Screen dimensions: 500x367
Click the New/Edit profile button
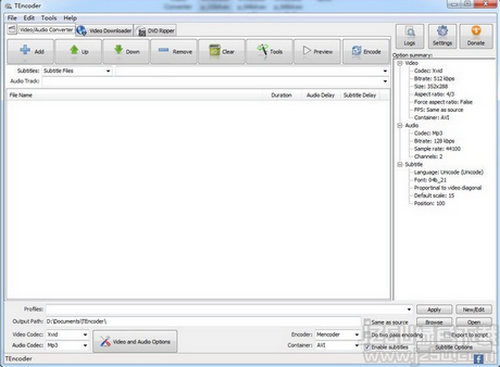click(x=474, y=310)
